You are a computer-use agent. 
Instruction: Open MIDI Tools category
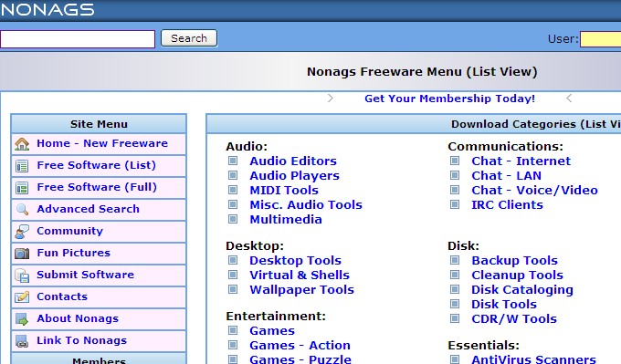click(284, 191)
